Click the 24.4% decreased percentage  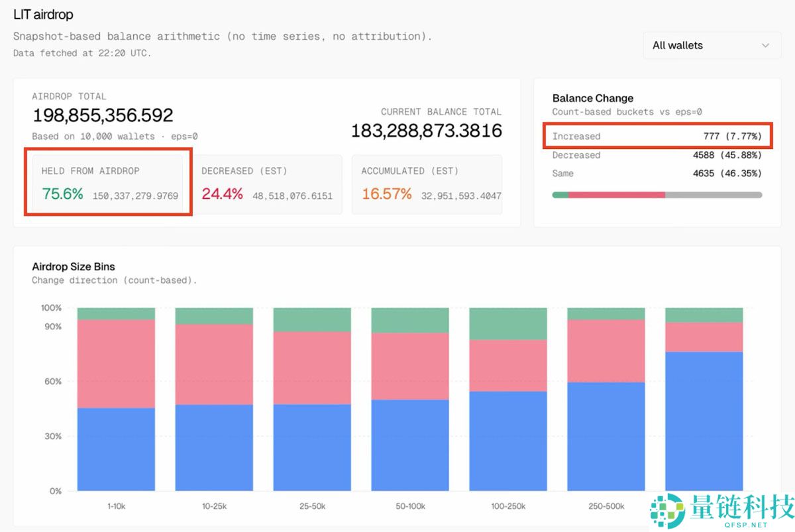pos(222,194)
